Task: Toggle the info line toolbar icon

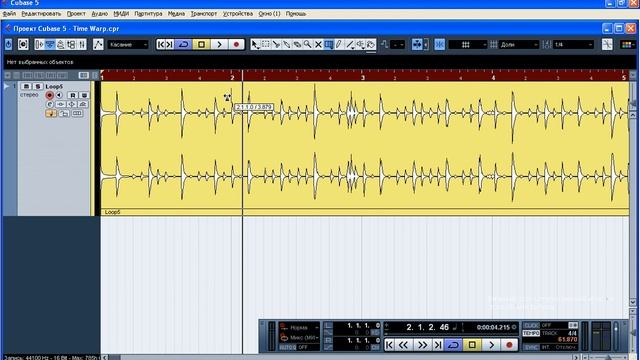Action: [x=50, y=44]
